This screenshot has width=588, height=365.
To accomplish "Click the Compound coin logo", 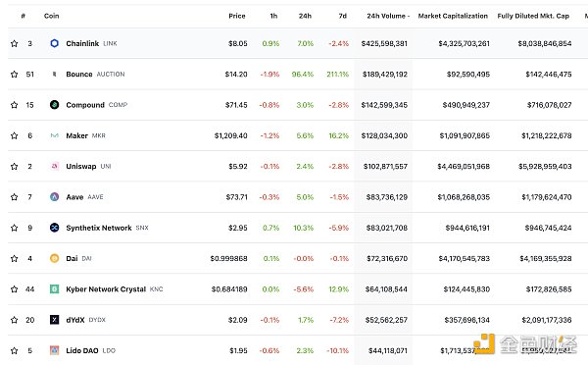I will [54, 105].
